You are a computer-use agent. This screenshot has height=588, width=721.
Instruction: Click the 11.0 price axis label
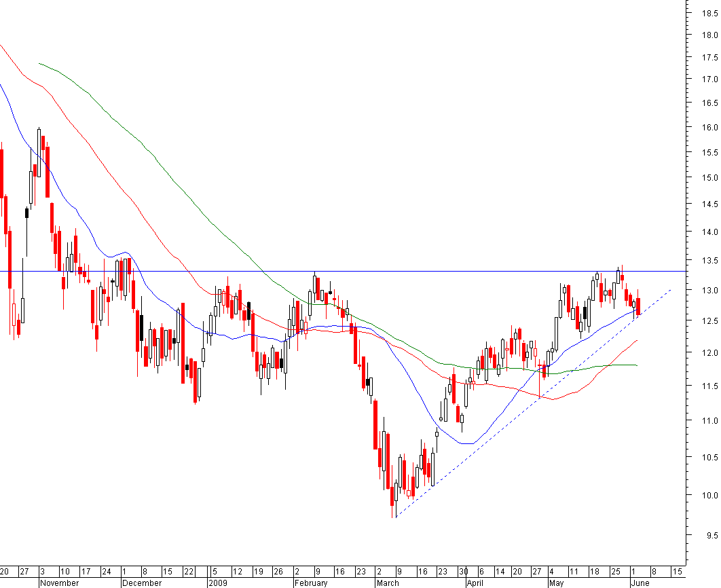(709, 421)
